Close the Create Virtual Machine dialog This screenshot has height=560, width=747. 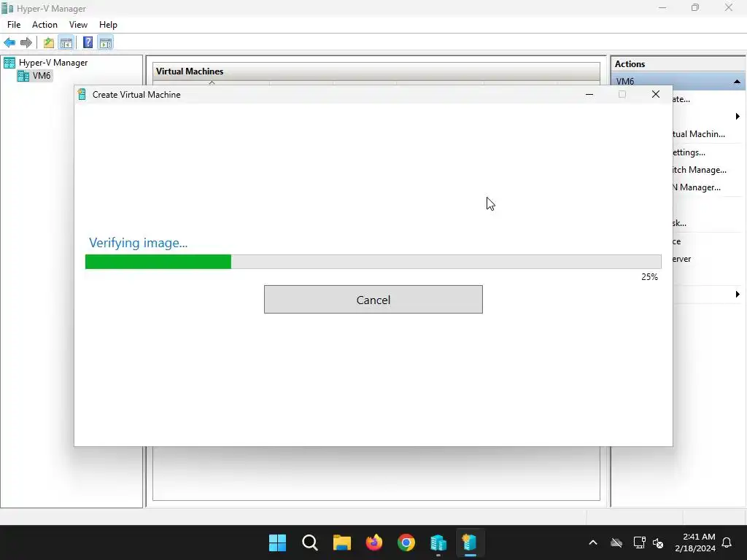click(x=656, y=94)
